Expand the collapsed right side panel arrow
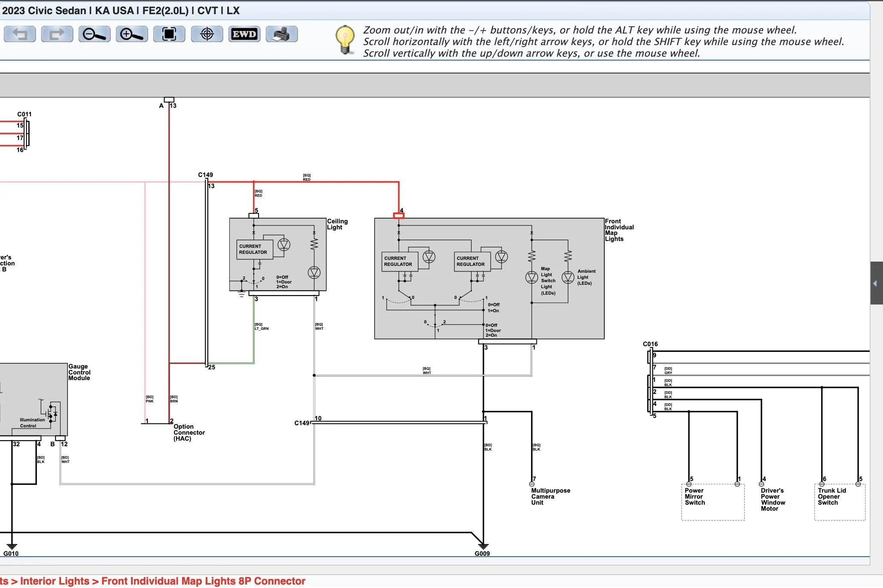This screenshot has width=883, height=588. [876, 283]
